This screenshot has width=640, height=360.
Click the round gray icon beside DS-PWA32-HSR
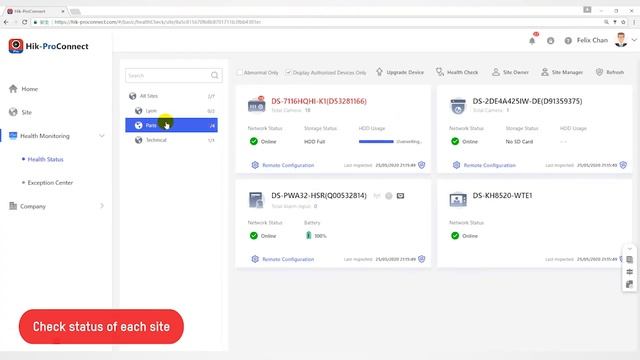click(x=389, y=196)
